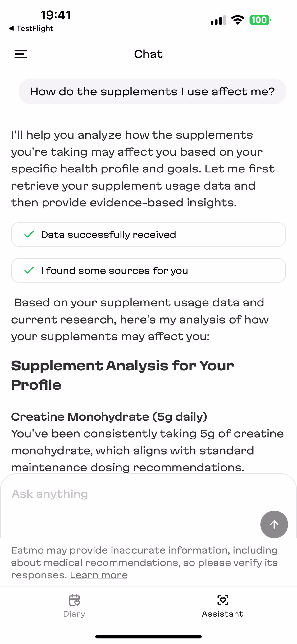Tap the battery indicator in status bar
The image size is (297, 644).
[x=260, y=20]
